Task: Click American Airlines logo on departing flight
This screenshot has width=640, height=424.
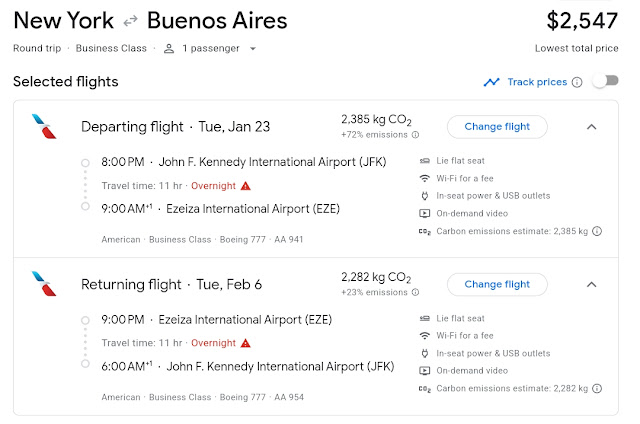Action: click(x=44, y=127)
